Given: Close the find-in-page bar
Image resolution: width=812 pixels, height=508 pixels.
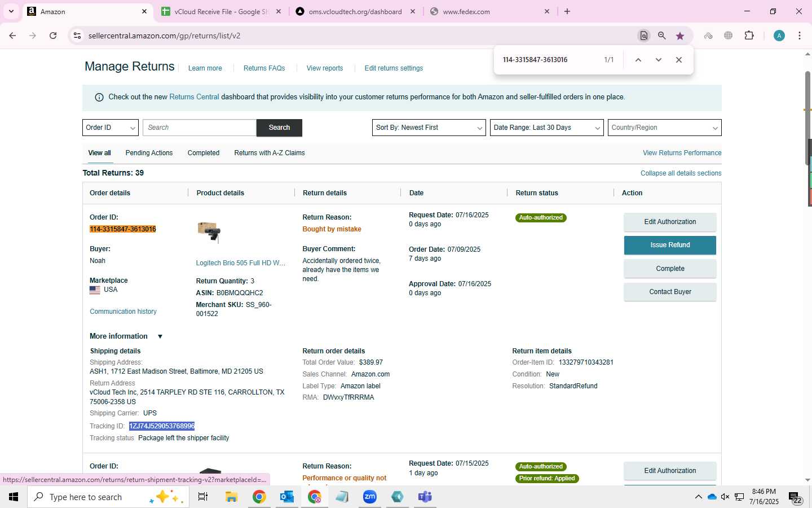Looking at the screenshot, I should coord(679,60).
